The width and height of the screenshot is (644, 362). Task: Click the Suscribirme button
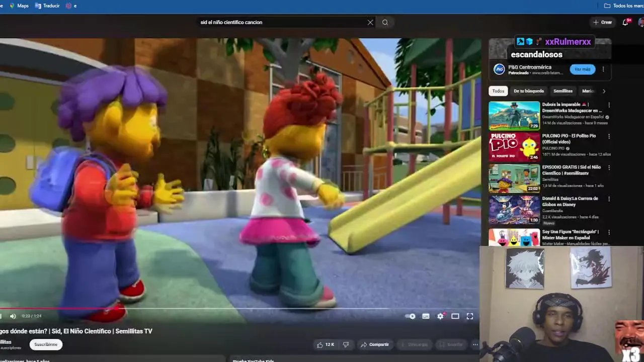pyautogui.click(x=46, y=344)
